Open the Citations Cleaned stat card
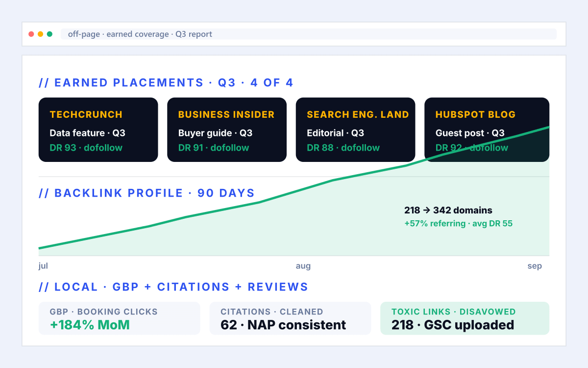This screenshot has width=588, height=368. (290, 318)
